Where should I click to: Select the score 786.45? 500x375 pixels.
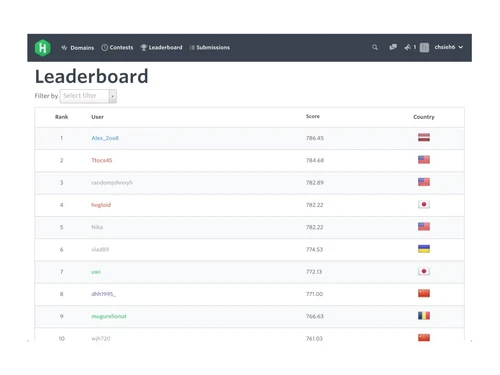point(315,138)
